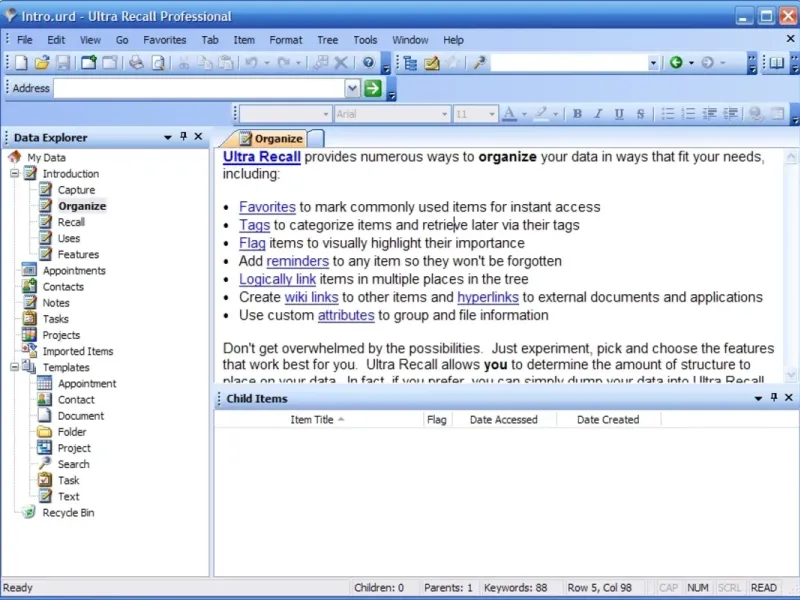Toggle bulleted list formatting
The height and width of the screenshot is (600, 800).
(x=667, y=114)
